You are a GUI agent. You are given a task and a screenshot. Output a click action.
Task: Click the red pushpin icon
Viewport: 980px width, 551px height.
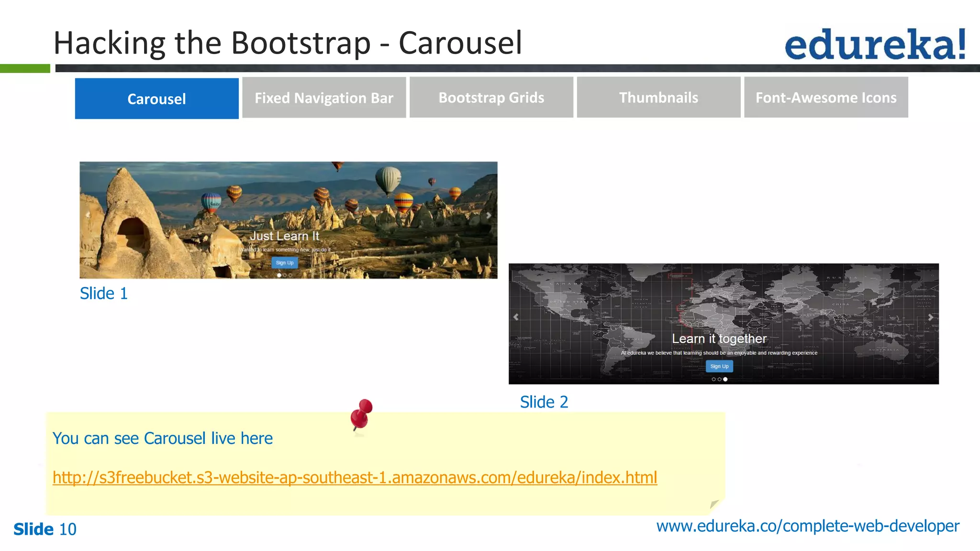coord(361,415)
